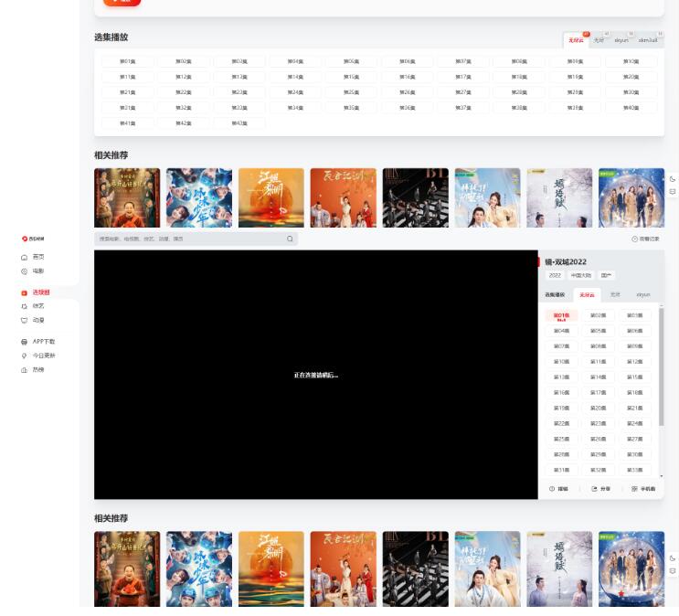Screen dimensions: 679x616
Task: Click the share icon beside 分享
Action: click(x=595, y=489)
